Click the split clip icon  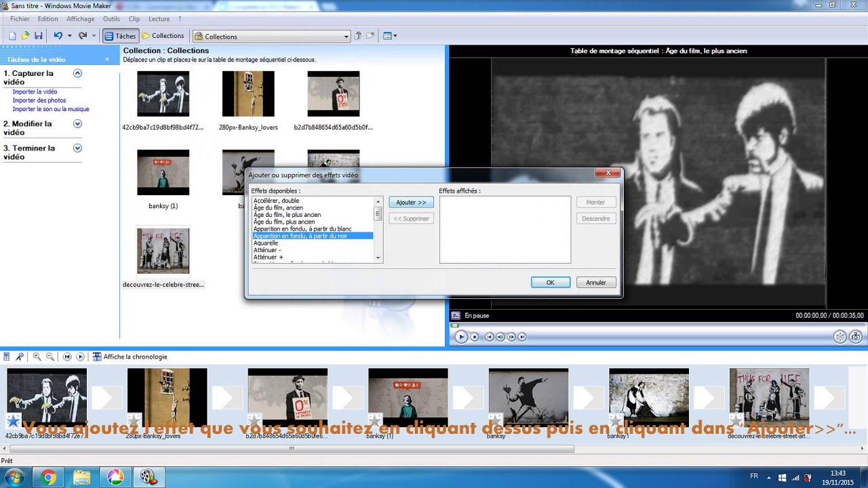tap(840, 336)
